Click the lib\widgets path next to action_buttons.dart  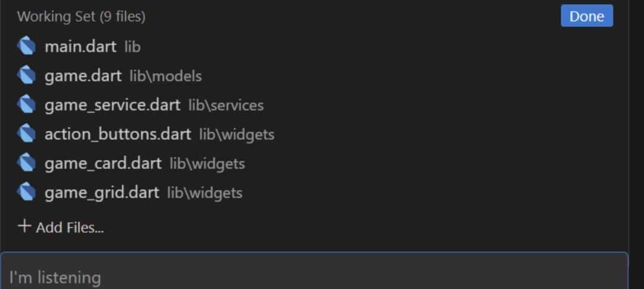click(237, 134)
